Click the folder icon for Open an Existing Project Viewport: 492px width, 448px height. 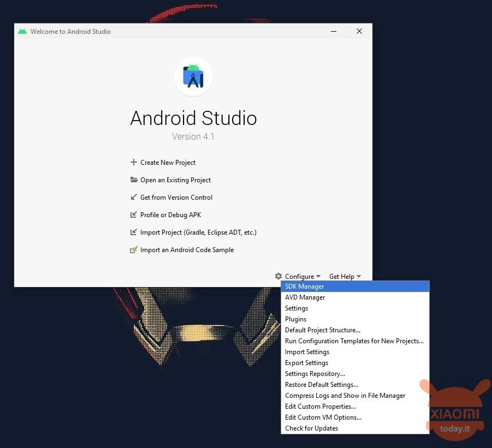coord(134,180)
